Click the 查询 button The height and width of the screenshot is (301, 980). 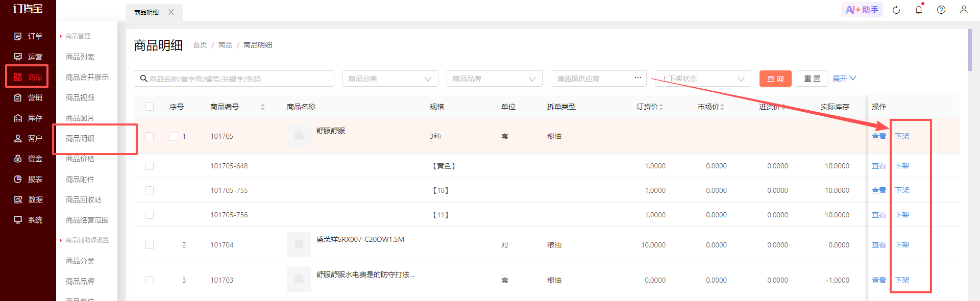(775, 79)
